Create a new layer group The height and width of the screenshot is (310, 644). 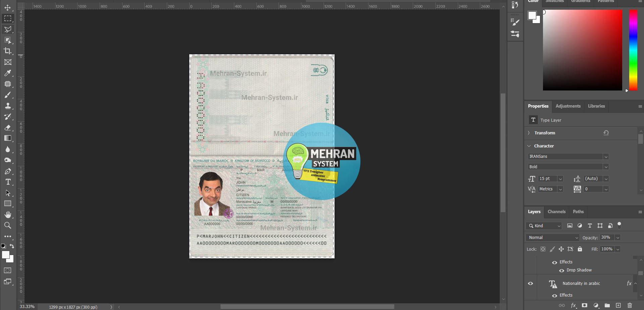pos(607,305)
